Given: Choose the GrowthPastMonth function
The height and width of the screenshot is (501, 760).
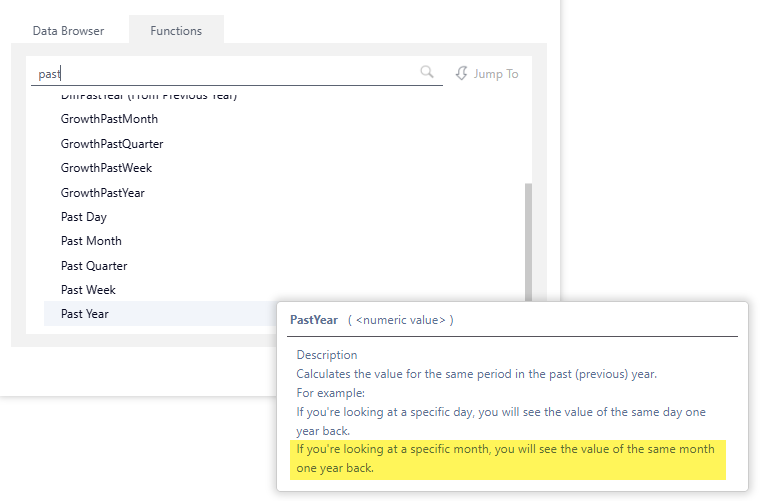Looking at the screenshot, I should tap(110, 119).
